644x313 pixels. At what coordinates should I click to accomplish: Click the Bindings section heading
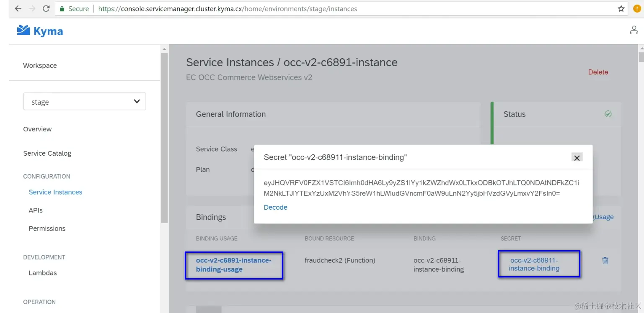(211, 217)
